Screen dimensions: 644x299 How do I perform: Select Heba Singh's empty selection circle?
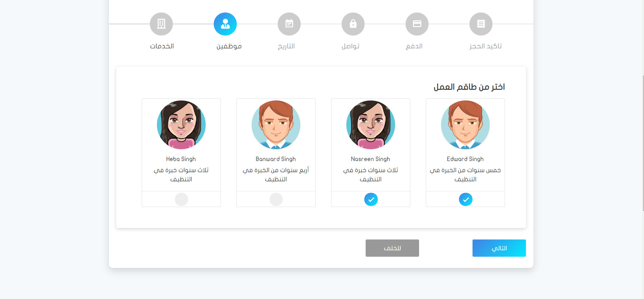point(181,199)
